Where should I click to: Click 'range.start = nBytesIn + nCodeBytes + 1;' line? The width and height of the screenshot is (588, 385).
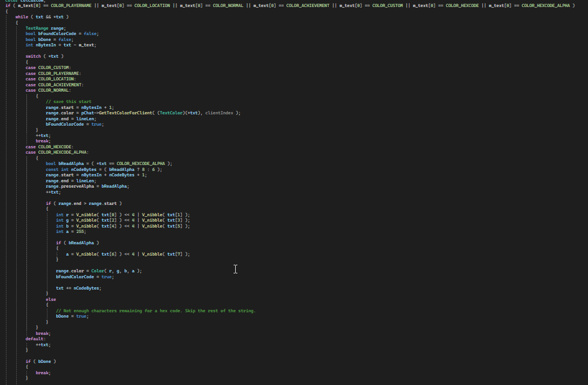pos(97,175)
